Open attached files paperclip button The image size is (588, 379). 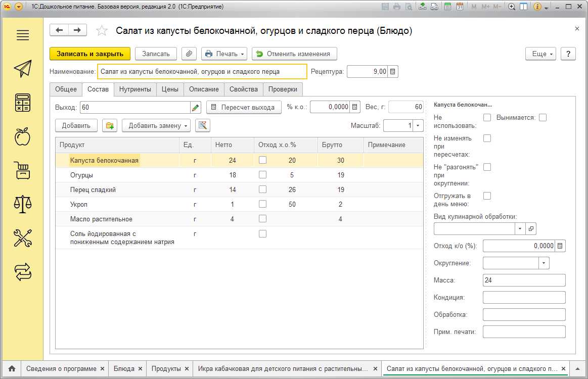pos(189,54)
